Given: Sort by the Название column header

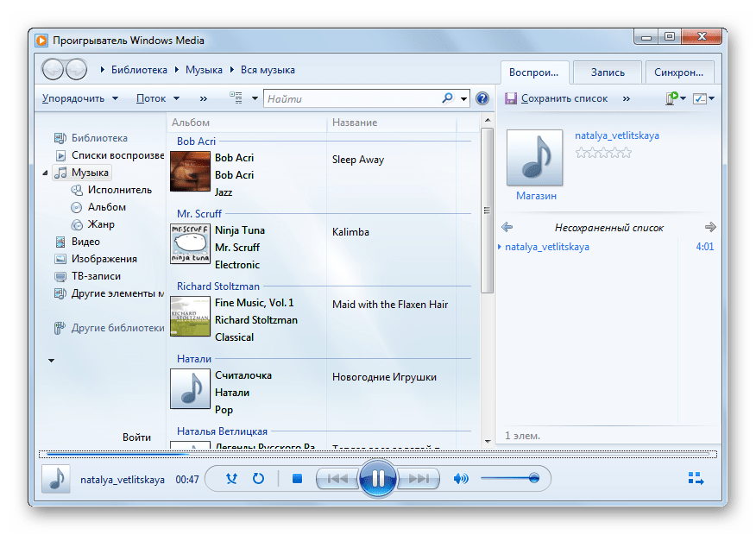Looking at the screenshot, I should pos(392,123).
